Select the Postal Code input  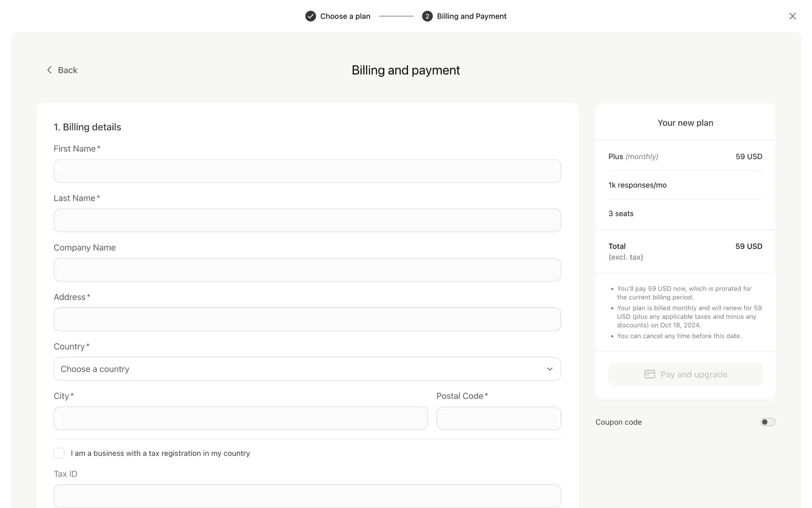pos(498,418)
